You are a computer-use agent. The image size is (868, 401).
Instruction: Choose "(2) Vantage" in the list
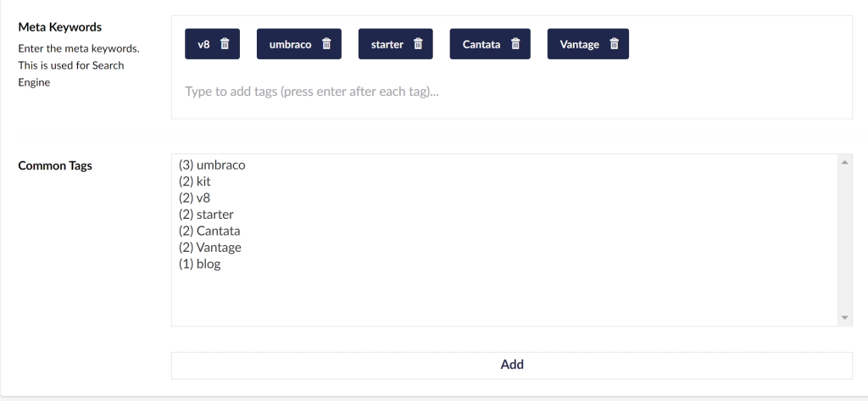[210, 248]
